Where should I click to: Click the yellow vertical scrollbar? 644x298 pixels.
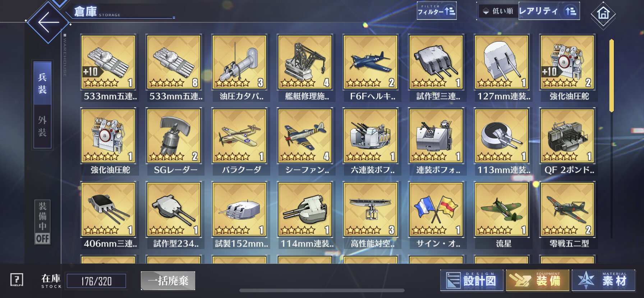[x=611, y=76]
